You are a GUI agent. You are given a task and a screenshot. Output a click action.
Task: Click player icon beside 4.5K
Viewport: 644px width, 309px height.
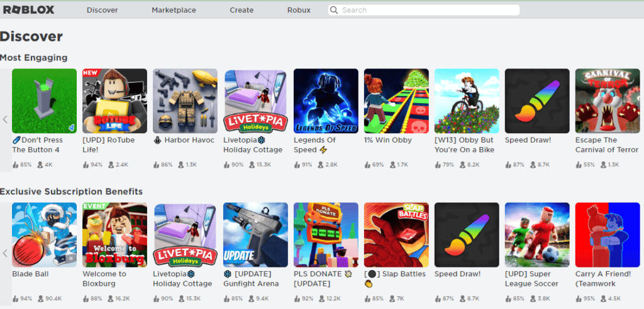(604, 299)
